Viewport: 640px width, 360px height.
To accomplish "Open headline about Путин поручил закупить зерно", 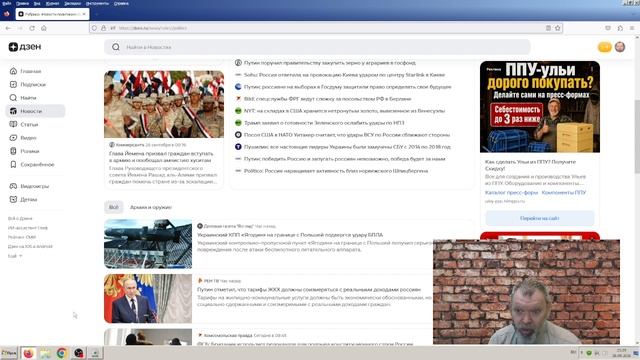I will point(330,63).
